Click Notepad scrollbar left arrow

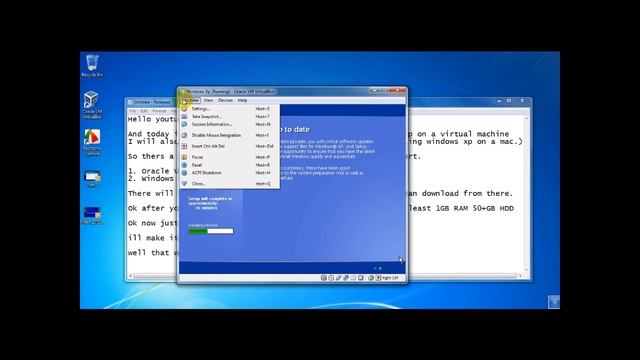(131, 276)
